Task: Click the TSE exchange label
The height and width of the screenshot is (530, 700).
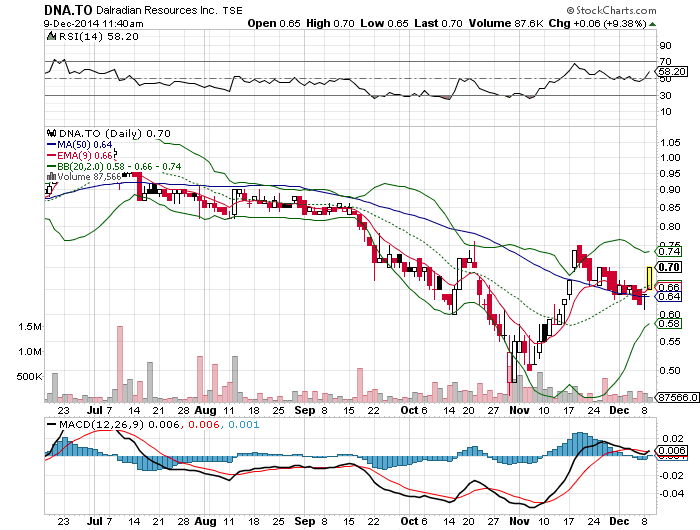Action: coord(233,11)
